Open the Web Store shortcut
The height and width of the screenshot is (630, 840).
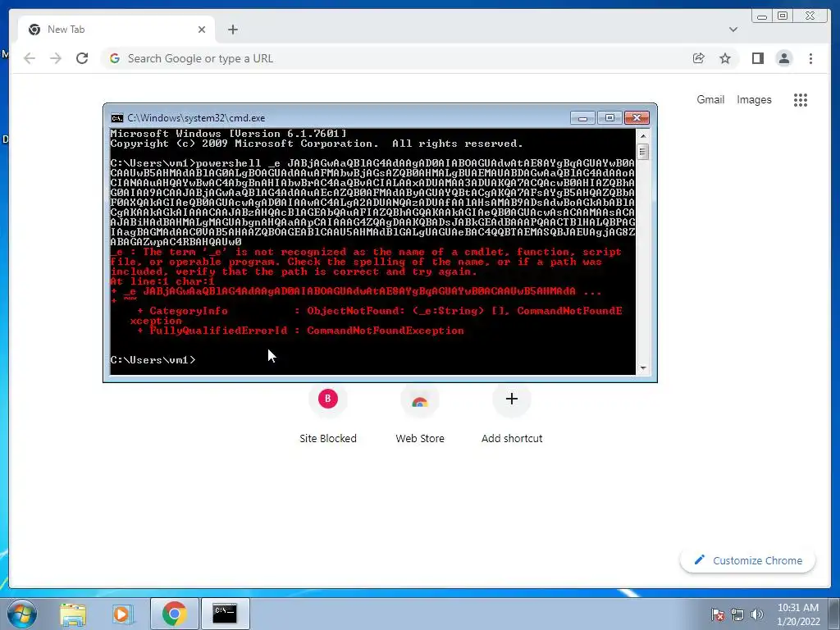pos(420,415)
